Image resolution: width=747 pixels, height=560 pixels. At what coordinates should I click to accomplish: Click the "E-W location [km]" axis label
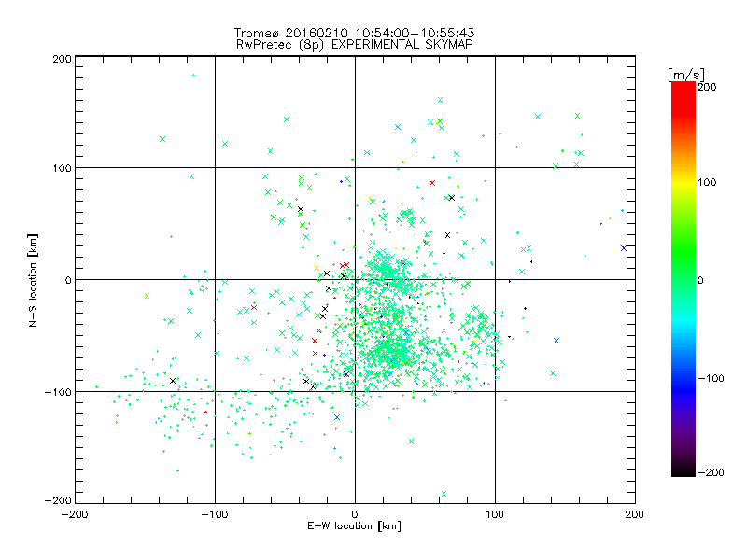[x=354, y=526]
